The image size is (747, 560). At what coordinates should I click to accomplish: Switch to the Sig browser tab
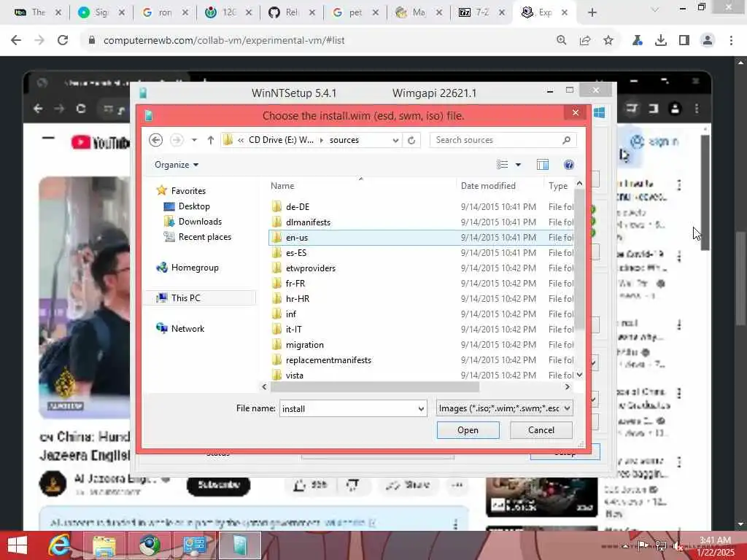tap(101, 12)
